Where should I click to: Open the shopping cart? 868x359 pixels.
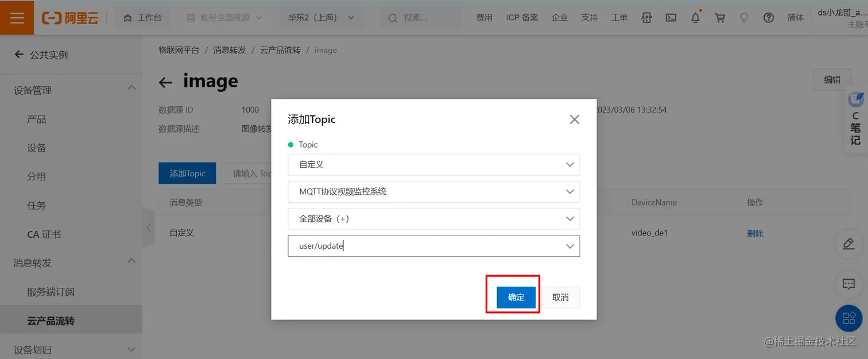720,18
